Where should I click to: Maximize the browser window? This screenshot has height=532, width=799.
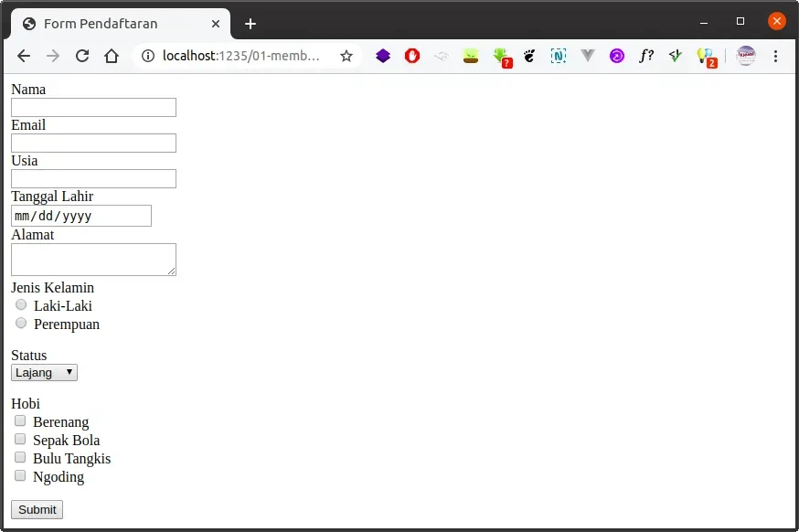point(740,21)
